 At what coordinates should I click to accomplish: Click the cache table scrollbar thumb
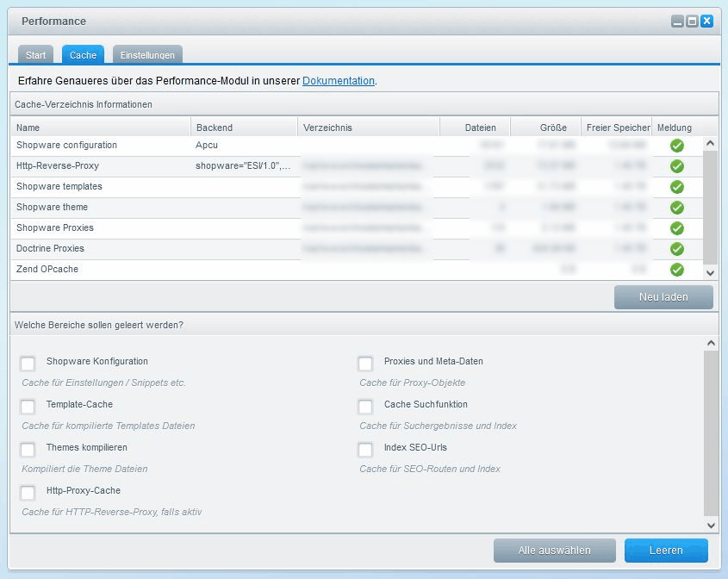(710, 207)
